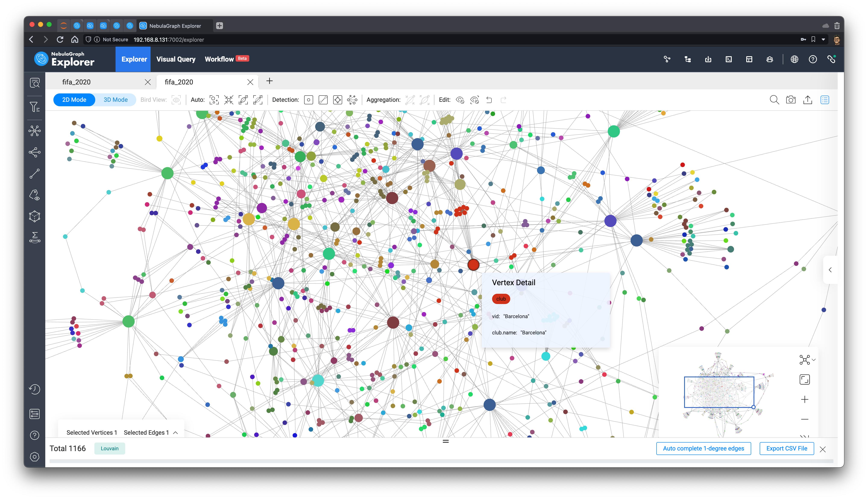Viewport: 868px width, 499px height.
Task: Toggle the Bird View eye icon
Action: pyautogui.click(x=176, y=100)
